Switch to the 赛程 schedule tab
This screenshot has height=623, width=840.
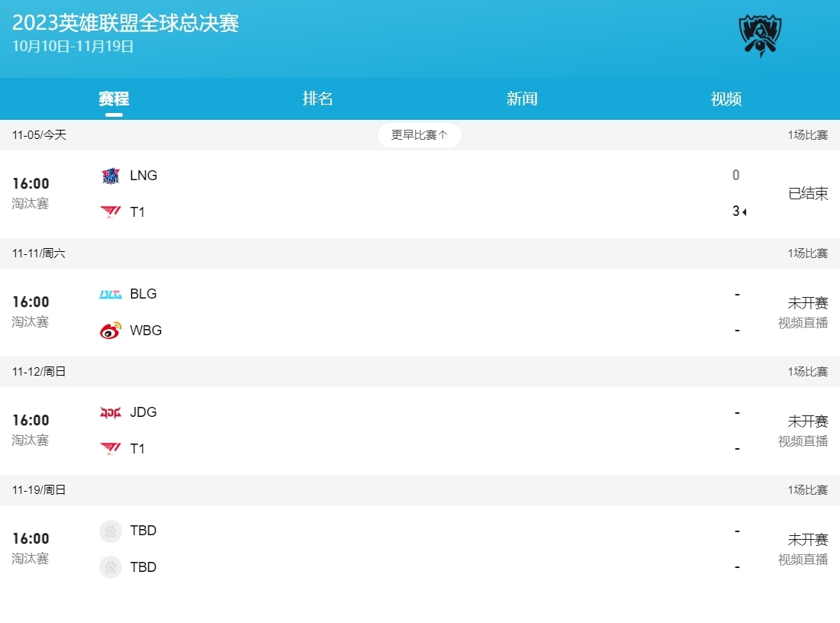[x=114, y=98]
